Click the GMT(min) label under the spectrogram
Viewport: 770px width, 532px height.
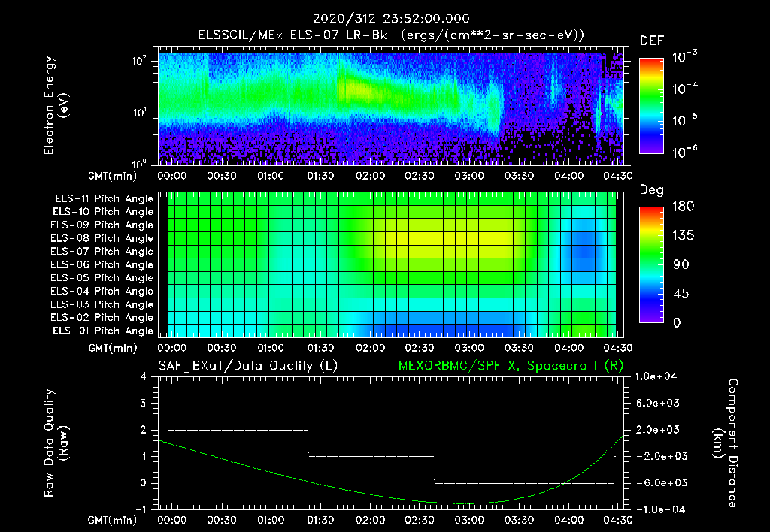coord(112,176)
